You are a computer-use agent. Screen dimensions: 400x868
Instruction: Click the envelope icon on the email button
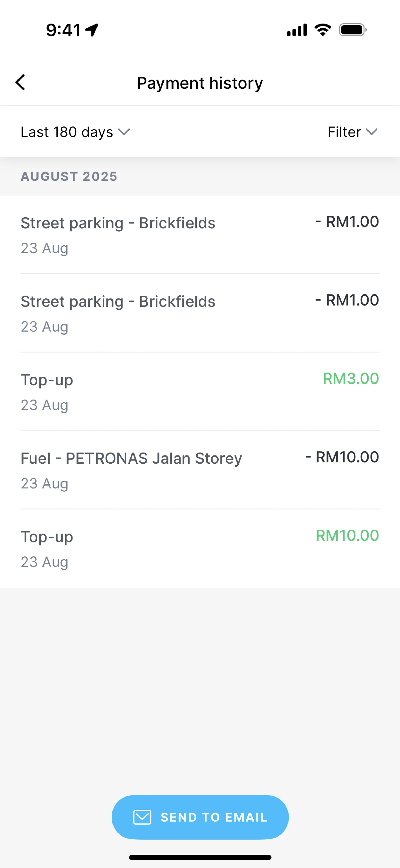point(142,817)
